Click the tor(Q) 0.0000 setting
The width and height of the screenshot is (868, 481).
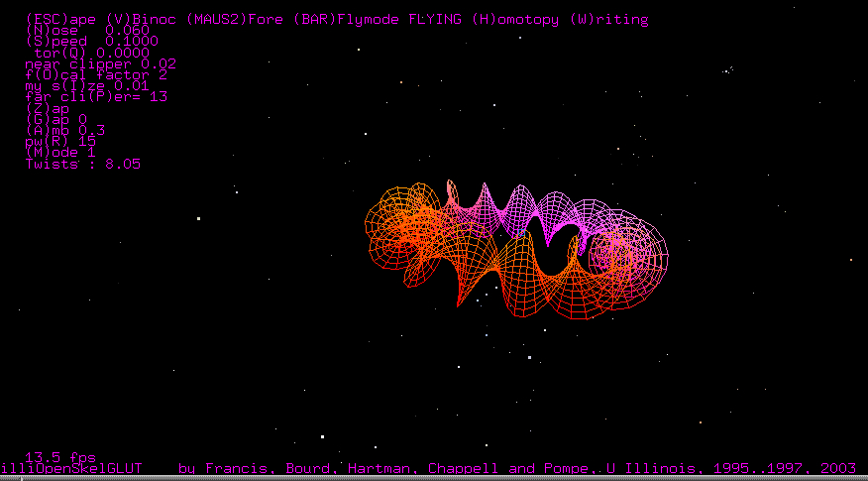coord(90,53)
